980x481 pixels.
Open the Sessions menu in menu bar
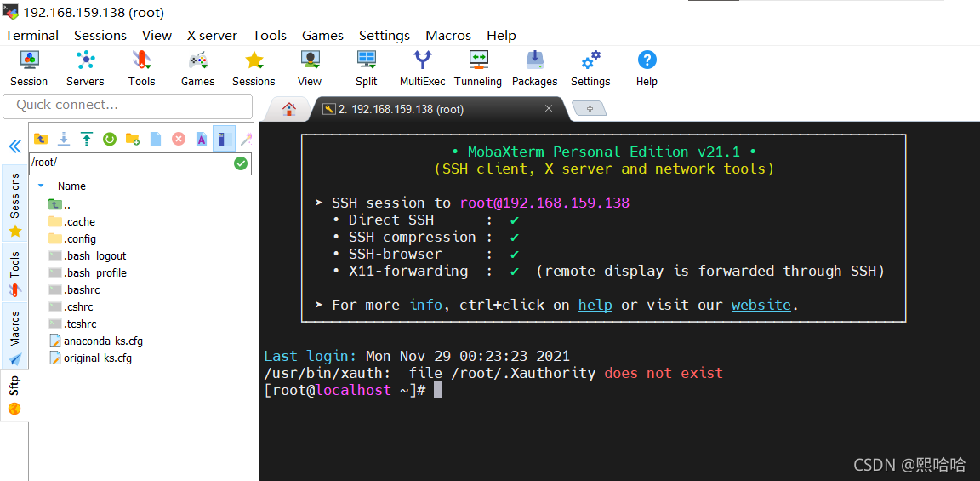click(100, 36)
